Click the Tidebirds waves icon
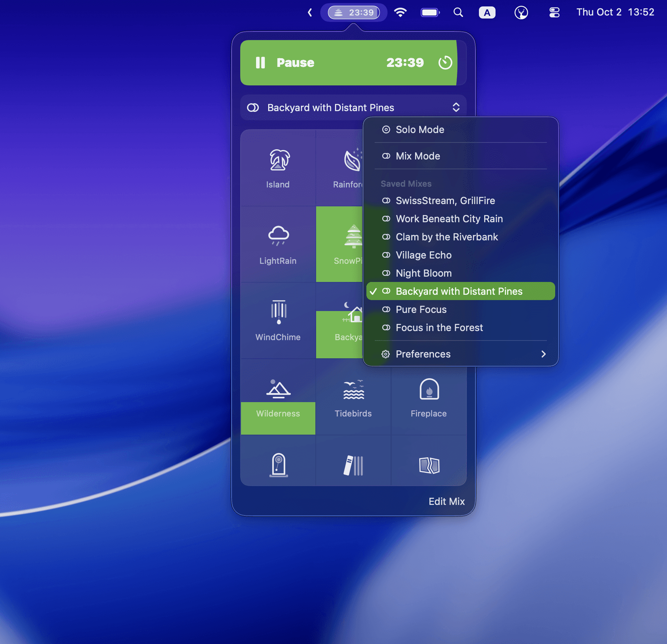The image size is (667, 644). click(x=354, y=390)
